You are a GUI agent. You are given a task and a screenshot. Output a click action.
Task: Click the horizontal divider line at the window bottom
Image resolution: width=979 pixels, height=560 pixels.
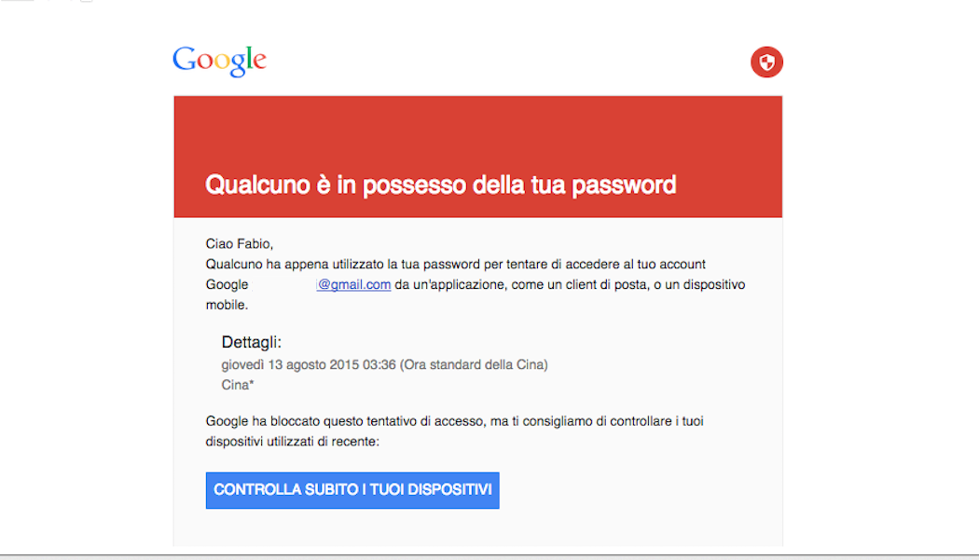(489, 554)
